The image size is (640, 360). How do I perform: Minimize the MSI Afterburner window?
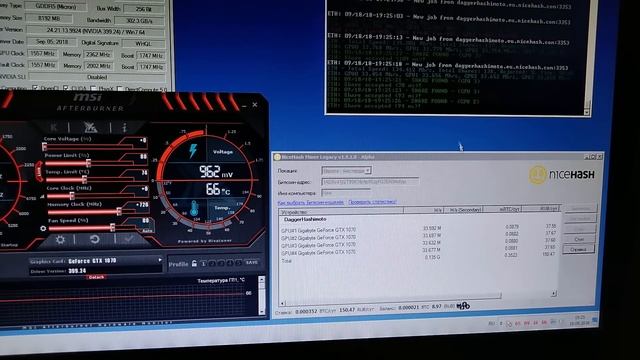244,106
